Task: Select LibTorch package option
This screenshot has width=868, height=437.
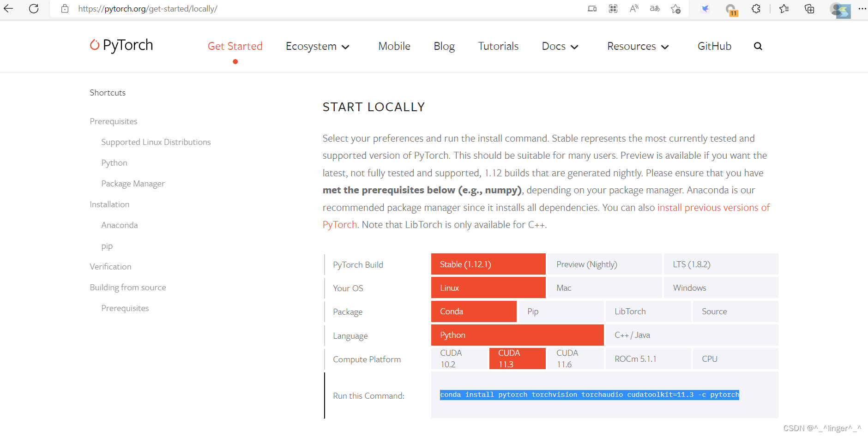Action: click(x=648, y=311)
